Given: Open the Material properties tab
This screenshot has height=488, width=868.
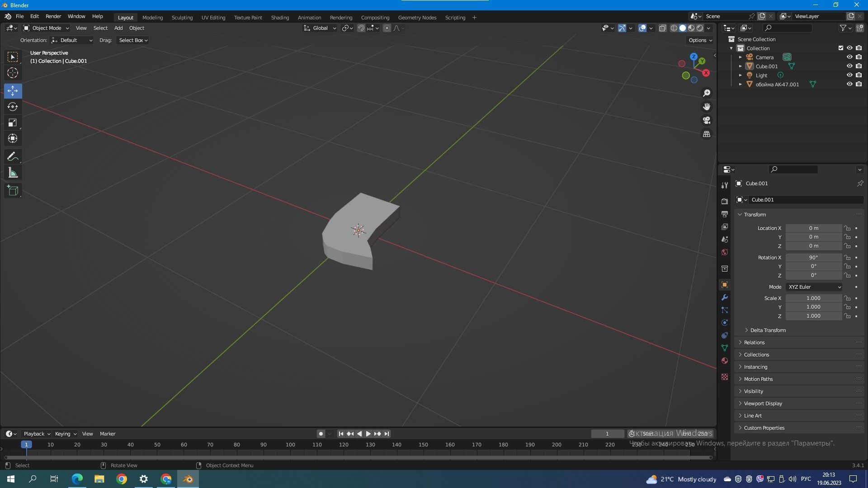Looking at the screenshot, I should tap(725, 361).
